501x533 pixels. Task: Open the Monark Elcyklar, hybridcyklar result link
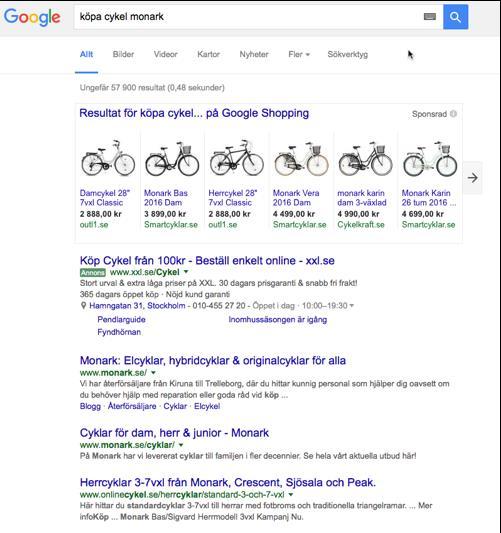click(213, 361)
